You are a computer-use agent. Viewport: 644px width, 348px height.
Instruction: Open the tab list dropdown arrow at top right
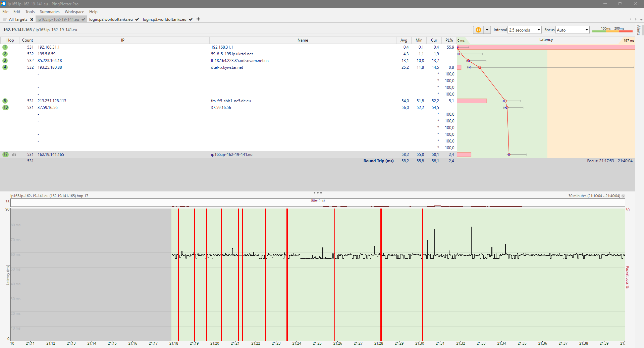point(641,19)
